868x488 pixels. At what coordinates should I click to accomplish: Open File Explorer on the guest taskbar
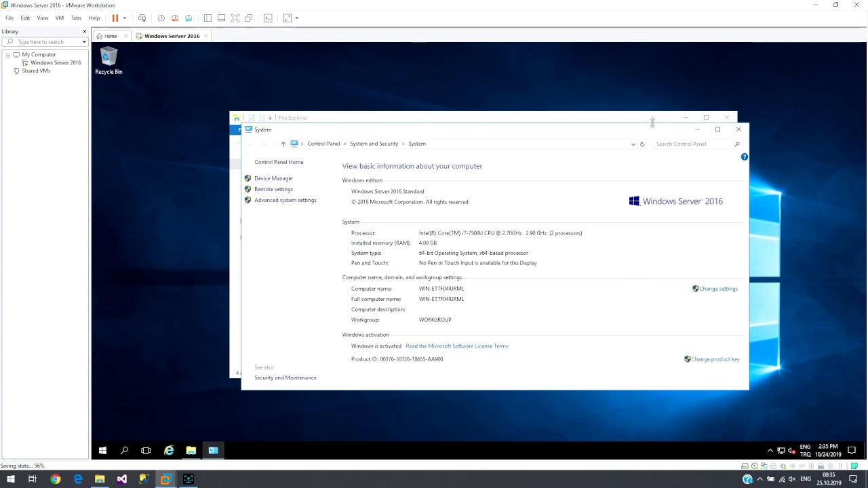click(191, 450)
